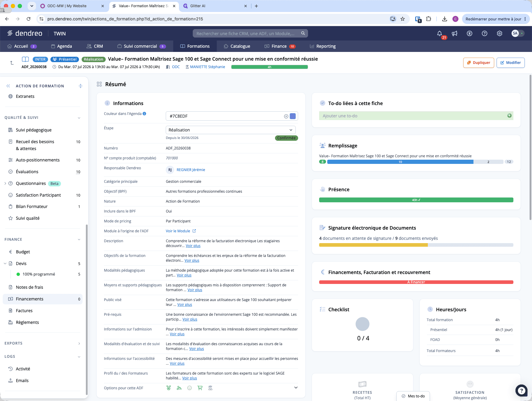Open REGNIER Jérémie link
This screenshot has height=401, width=532.
coord(191,170)
